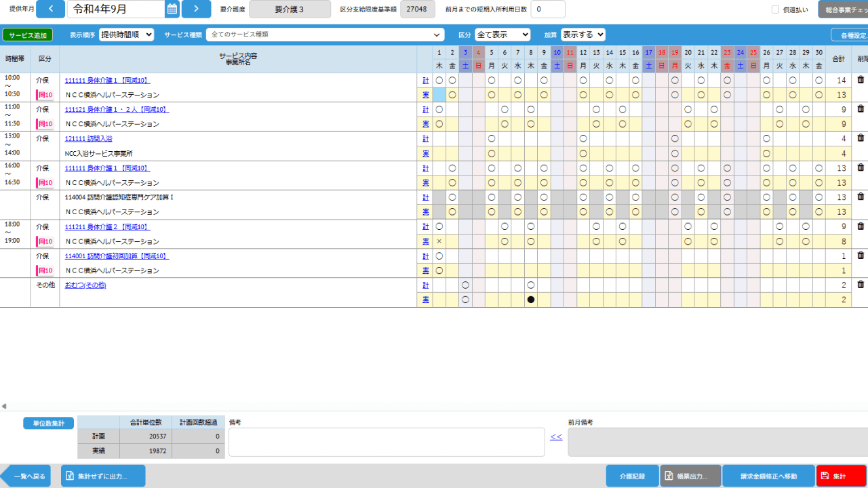This screenshot has width=868, height=488.
Task: Click the green サービス追加 button
Action: click(x=27, y=35)
